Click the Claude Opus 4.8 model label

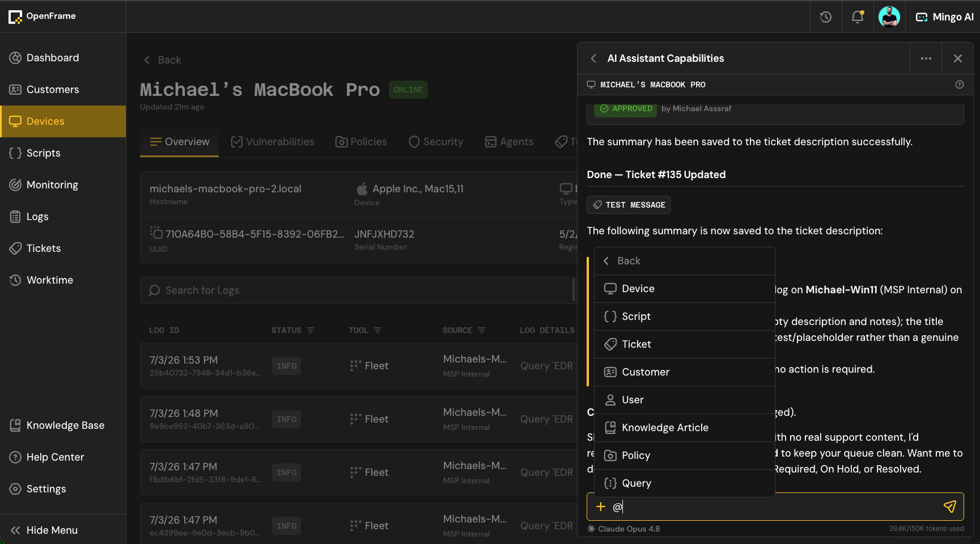pos(623,529)
